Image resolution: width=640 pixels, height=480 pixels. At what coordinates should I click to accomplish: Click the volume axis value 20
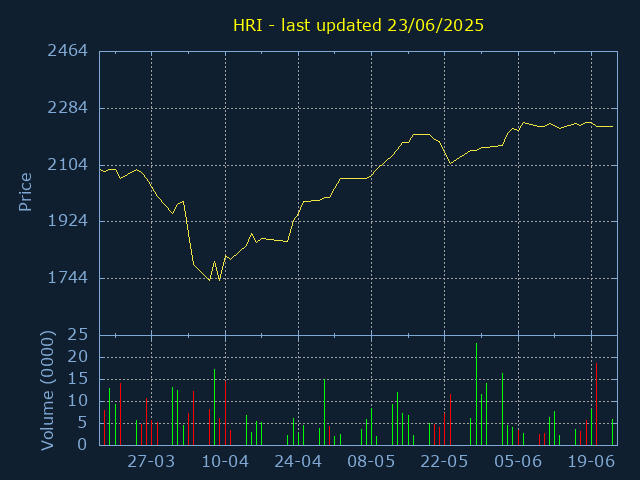78,357
